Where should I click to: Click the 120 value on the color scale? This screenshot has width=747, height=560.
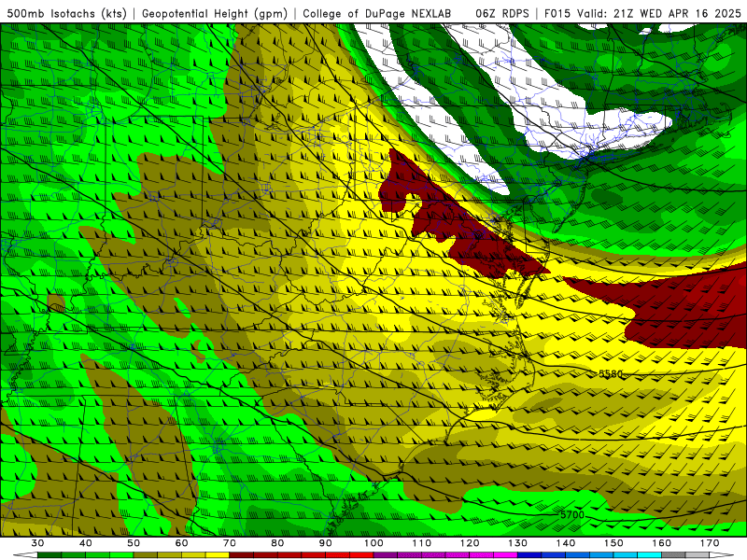click(470, 543)
